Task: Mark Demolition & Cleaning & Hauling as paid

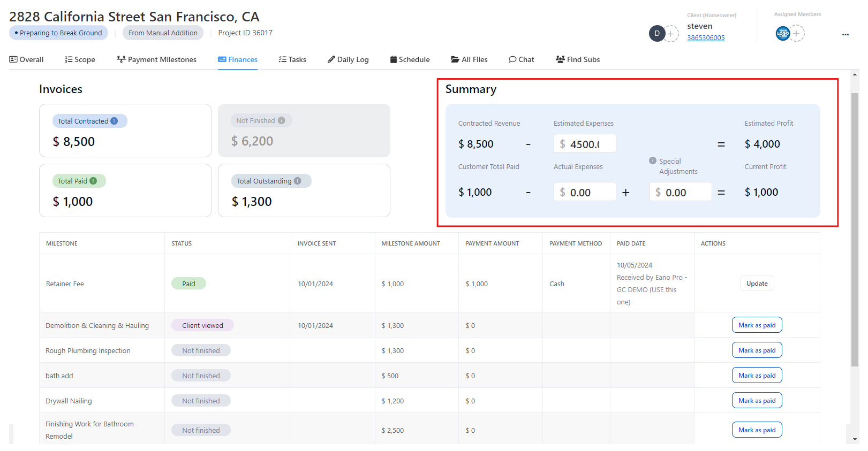Action: [757, 325]
